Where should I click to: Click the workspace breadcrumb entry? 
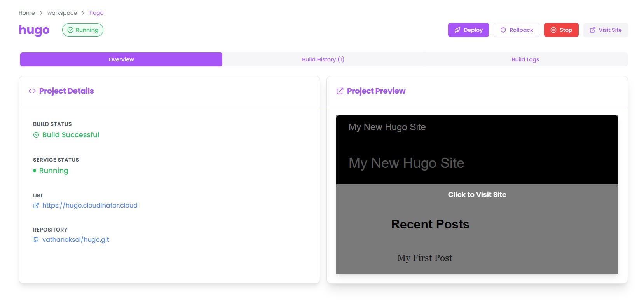62,13
